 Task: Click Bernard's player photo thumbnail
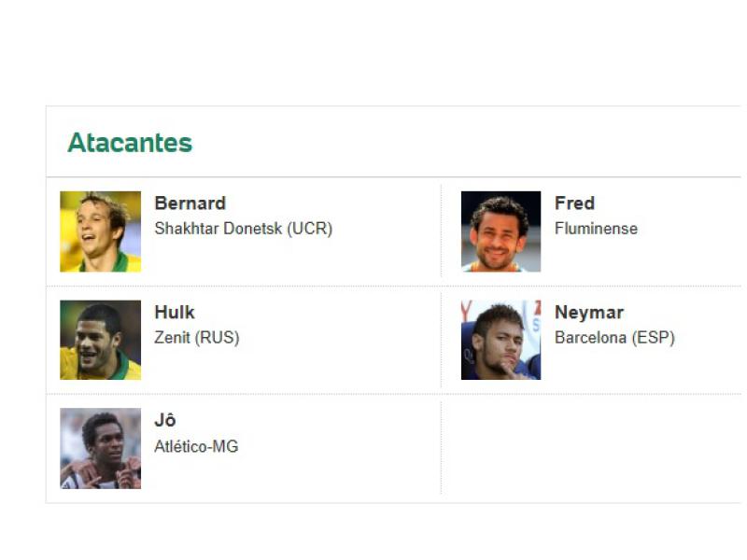coord(100,231)
